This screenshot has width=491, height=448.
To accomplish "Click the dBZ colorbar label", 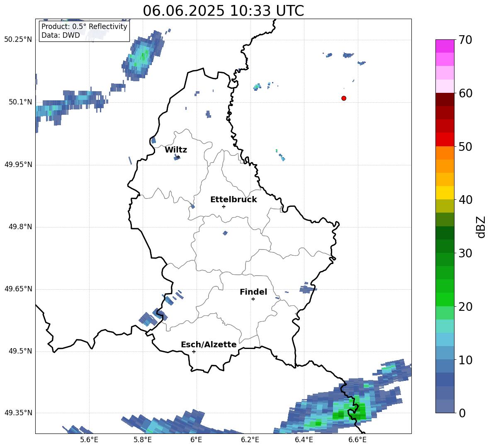I will pyautogui.click(x=481, y=227).
